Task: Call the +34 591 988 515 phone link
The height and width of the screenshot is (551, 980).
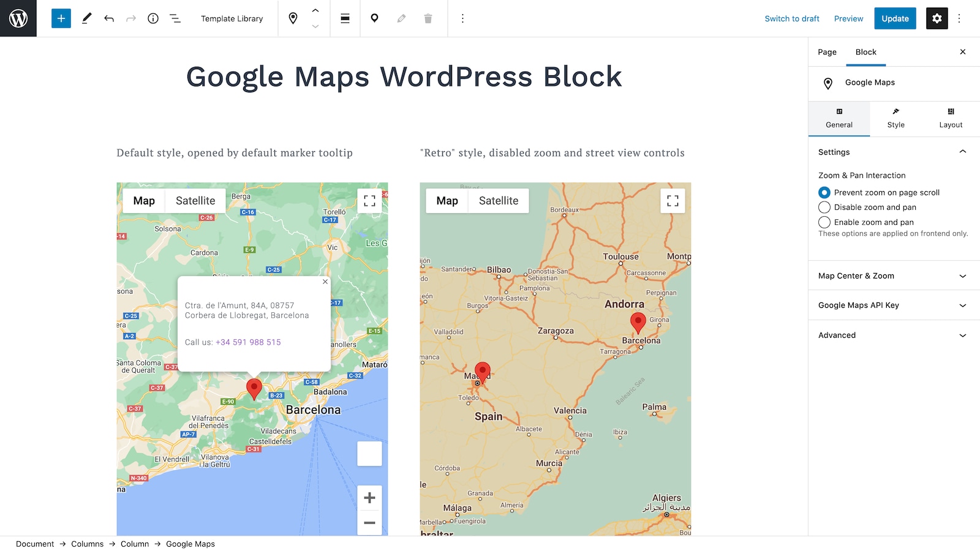Action: 248,342
